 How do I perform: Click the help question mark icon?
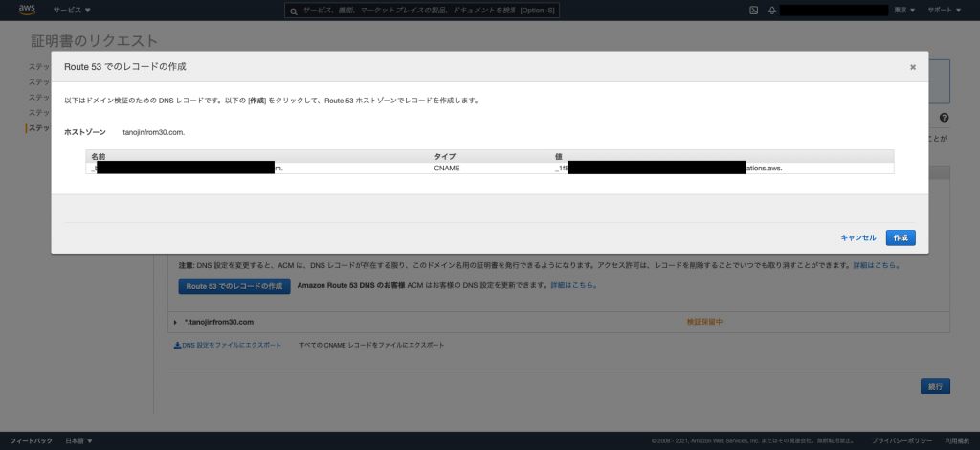click(x=944, y=118)
